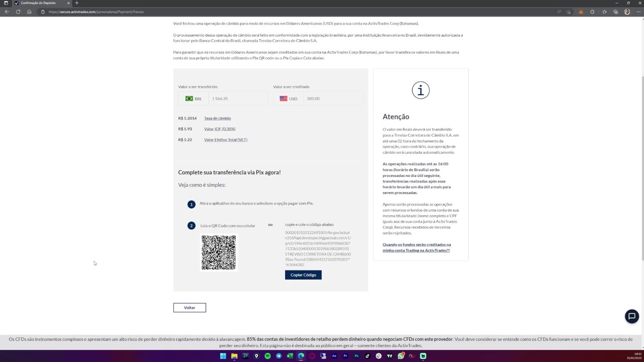Open the browser home page icon
Image resolution: width=644 pixels, height=362 pixels.
29,12
